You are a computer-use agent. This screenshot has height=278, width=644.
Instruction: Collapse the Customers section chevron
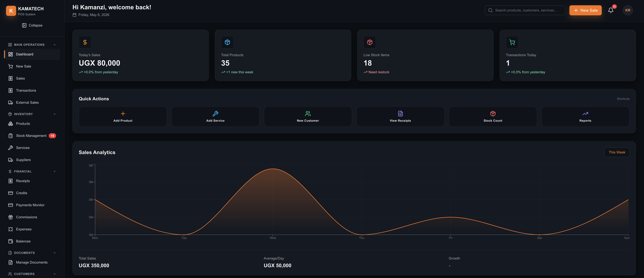54,274
